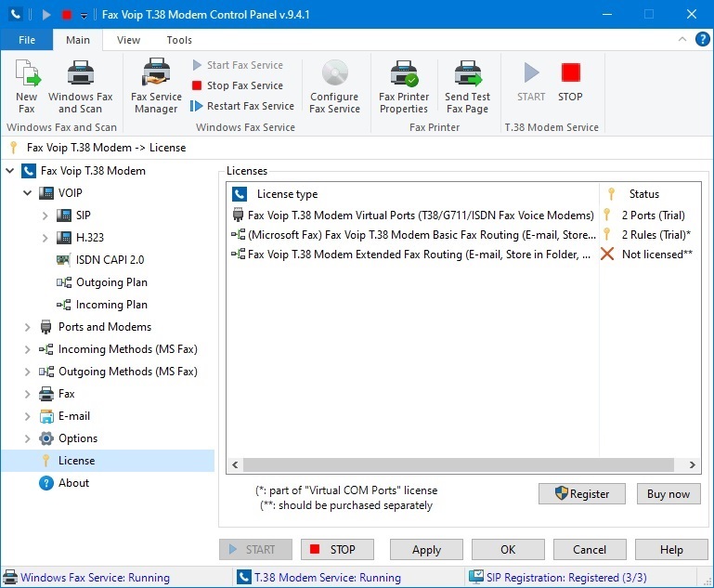
Task: Click the Ports and Modems connector icon
Action: click(46, 327)
